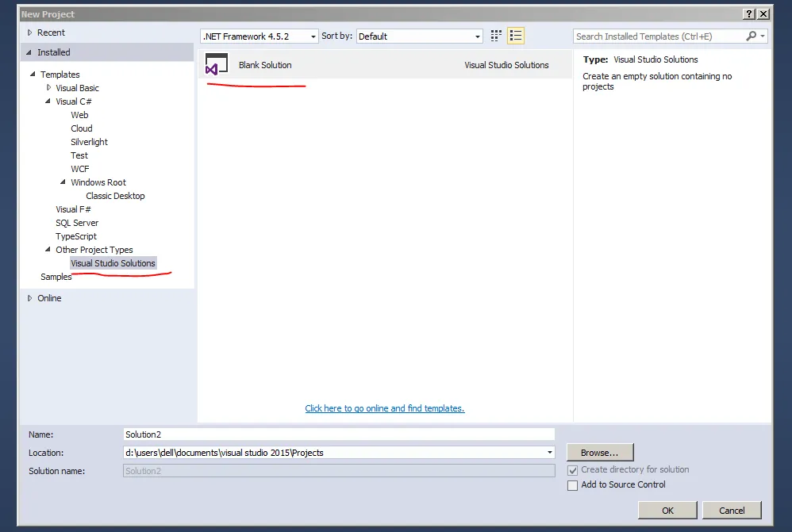Follow link to find templates online

tap(385, 408)
